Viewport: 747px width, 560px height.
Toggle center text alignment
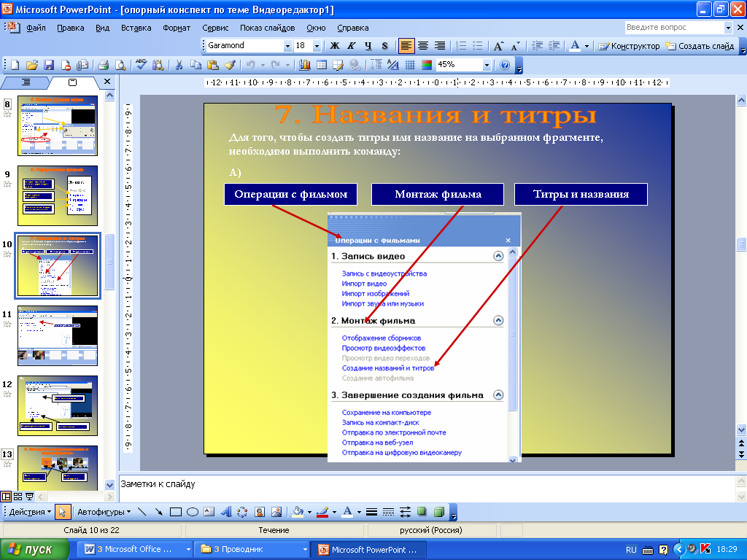click(x=422, y=46)
